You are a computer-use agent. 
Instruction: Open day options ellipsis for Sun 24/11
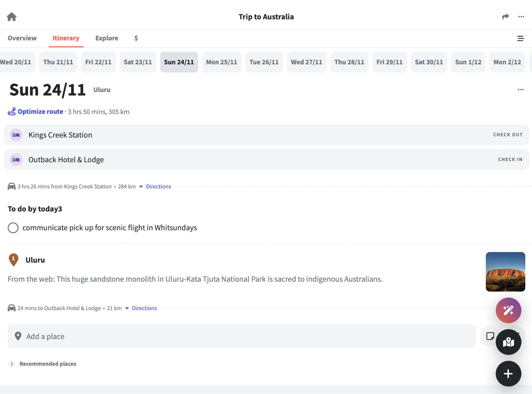pos(520,90)
